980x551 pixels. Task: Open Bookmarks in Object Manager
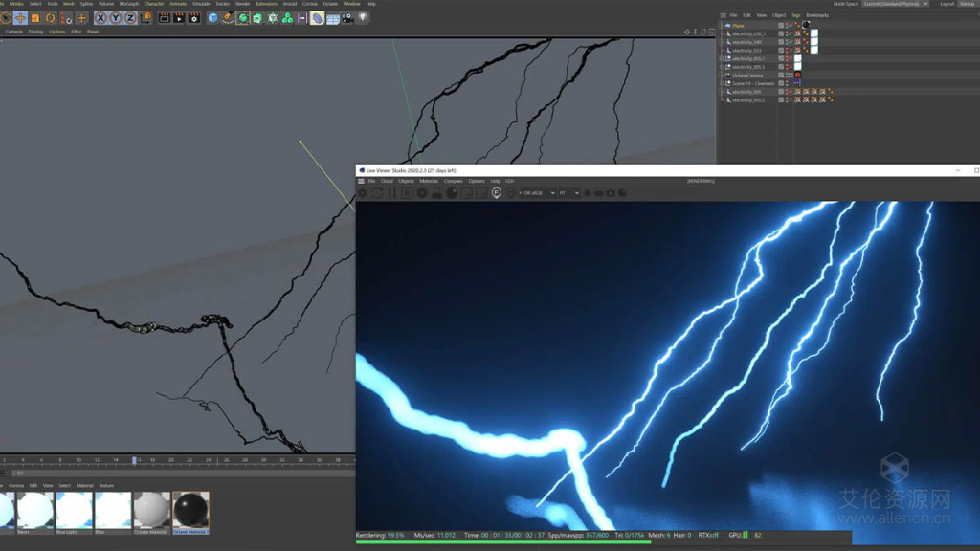point(817,15)
